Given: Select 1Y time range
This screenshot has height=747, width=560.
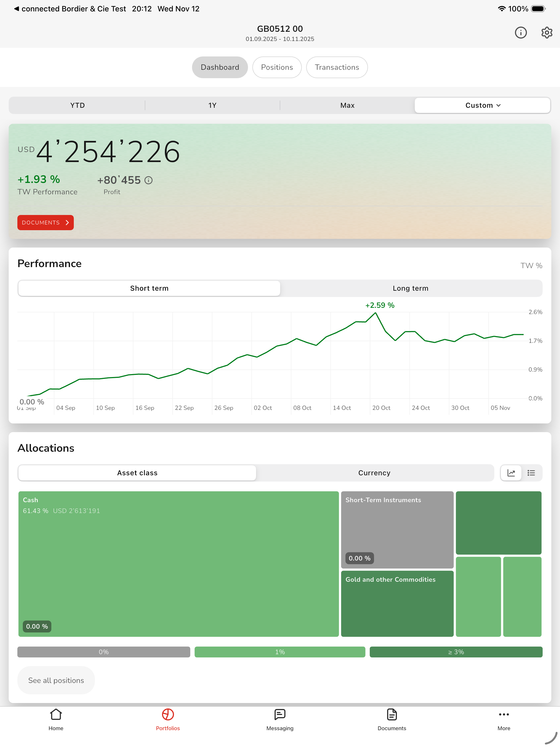Looking at the screenshot, I should [x=212, y=105].
